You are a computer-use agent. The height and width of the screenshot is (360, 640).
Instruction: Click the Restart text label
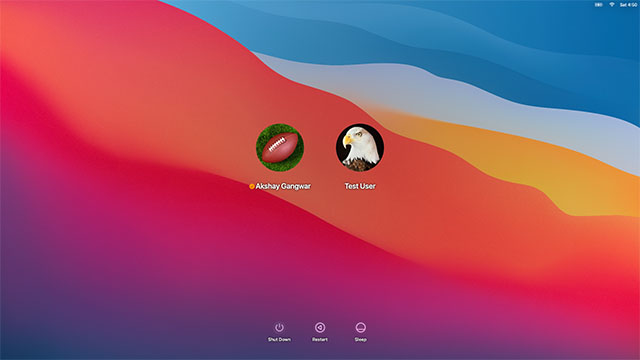(x=320, y=340)
